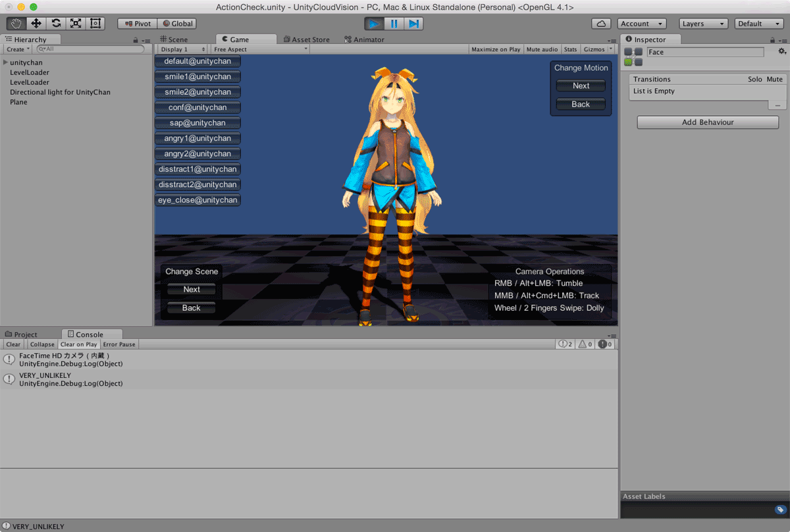Click the Face name field in Inspector
The height and width of the screenshot is (532, 790).
[705, 52]
